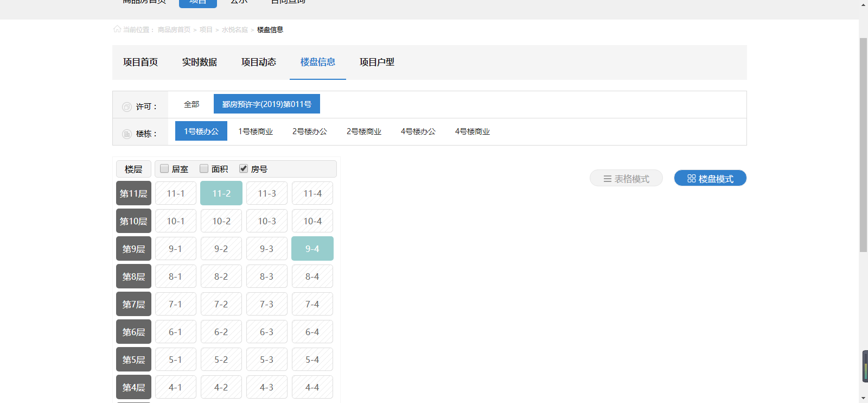Screen dimensions: 868x403
Task: Select floor label 第4层
Action: (x=133, y=387)
